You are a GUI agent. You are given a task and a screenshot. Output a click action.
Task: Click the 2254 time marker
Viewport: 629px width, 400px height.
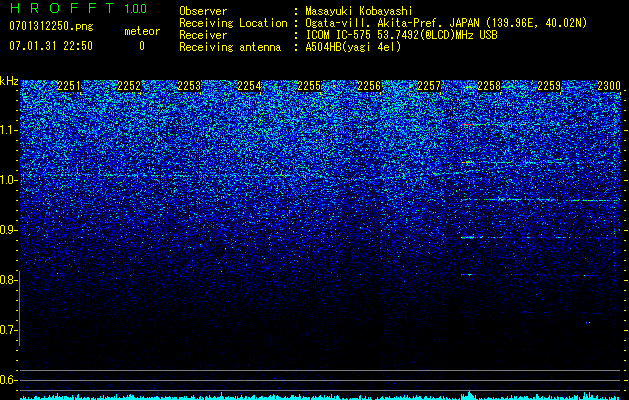[249, 86]
